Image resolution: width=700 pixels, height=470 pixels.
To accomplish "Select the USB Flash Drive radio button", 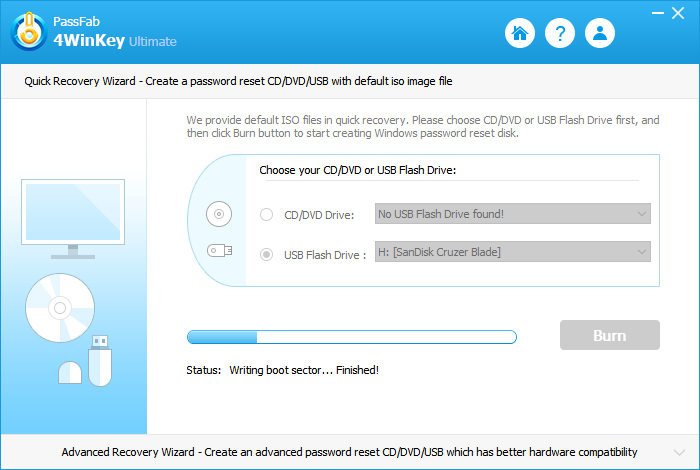I will [267, 254].
